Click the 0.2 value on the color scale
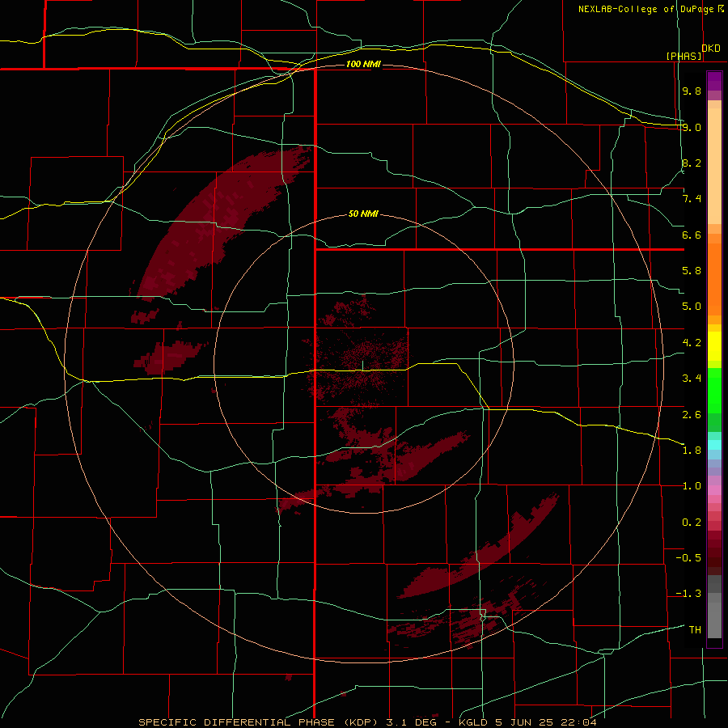Screen dimensions: 728x728 pos(692,523)
